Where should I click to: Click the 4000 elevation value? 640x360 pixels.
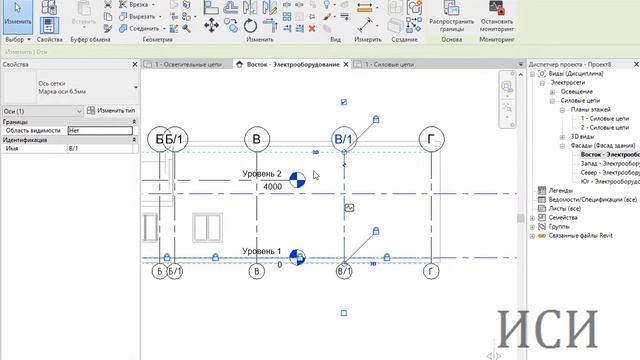coord(272,187)
